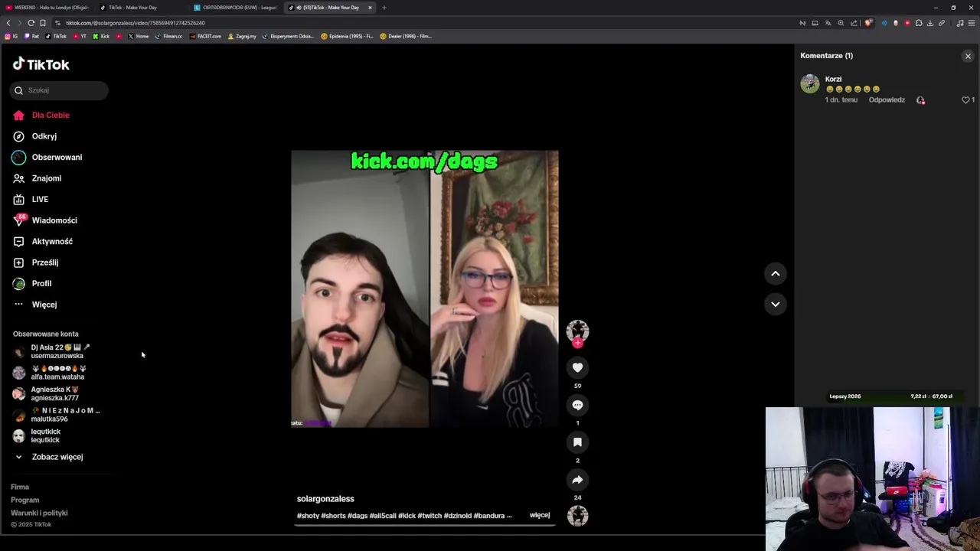The width and height of the screenshot is (980, 551).
Task: Open the Zagraj.my bookmark
Action: point(241,36)
